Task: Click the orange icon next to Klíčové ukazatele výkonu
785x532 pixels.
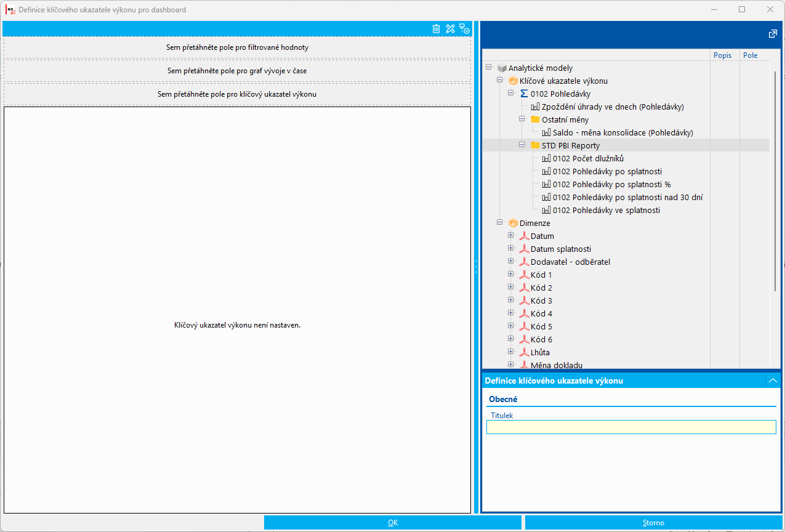Action: pyautogui.click(x=513, y=81)
